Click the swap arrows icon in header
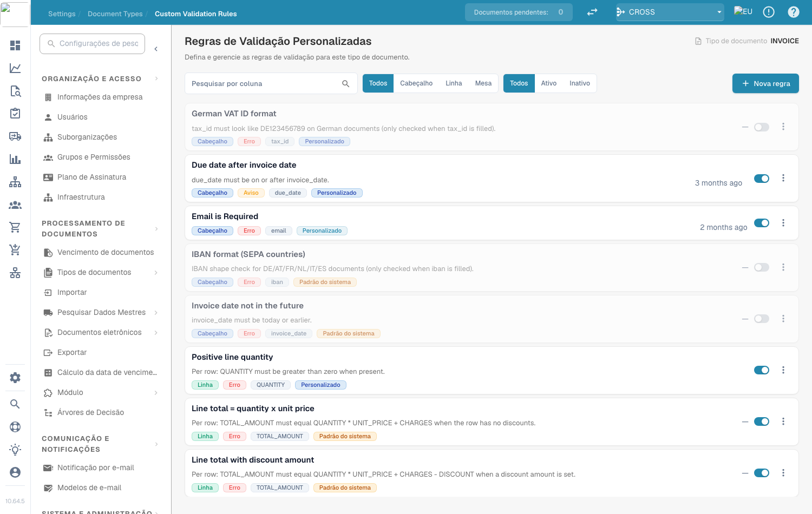812x514 pixels. tap(592, 12)
